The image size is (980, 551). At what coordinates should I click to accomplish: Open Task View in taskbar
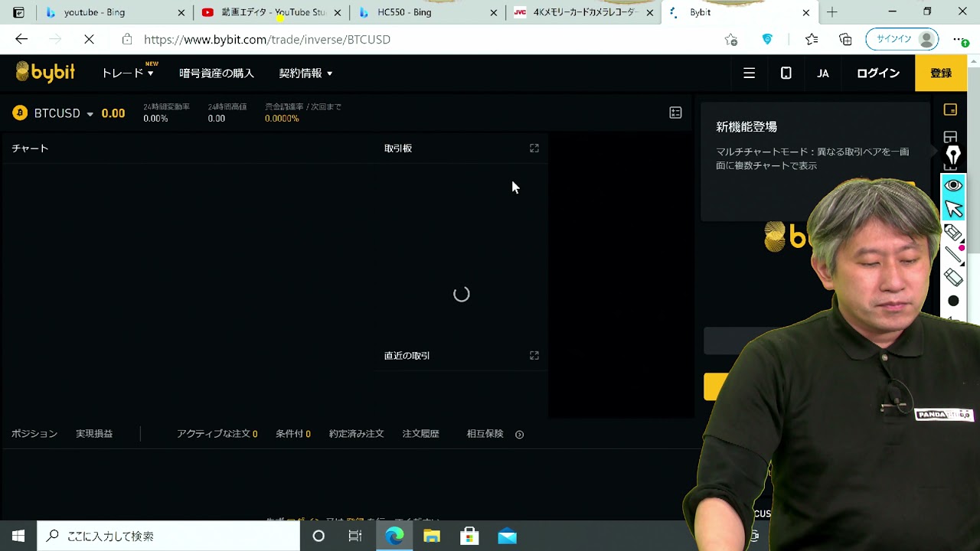coord(355,536)
